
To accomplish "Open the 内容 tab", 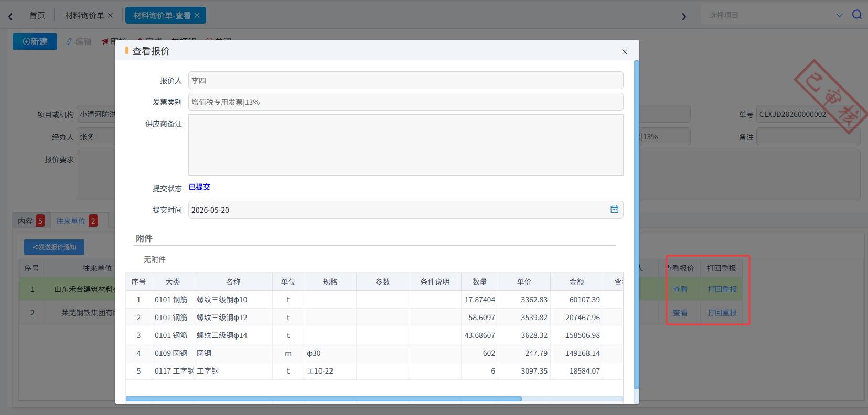I will (x=30, y=221).
